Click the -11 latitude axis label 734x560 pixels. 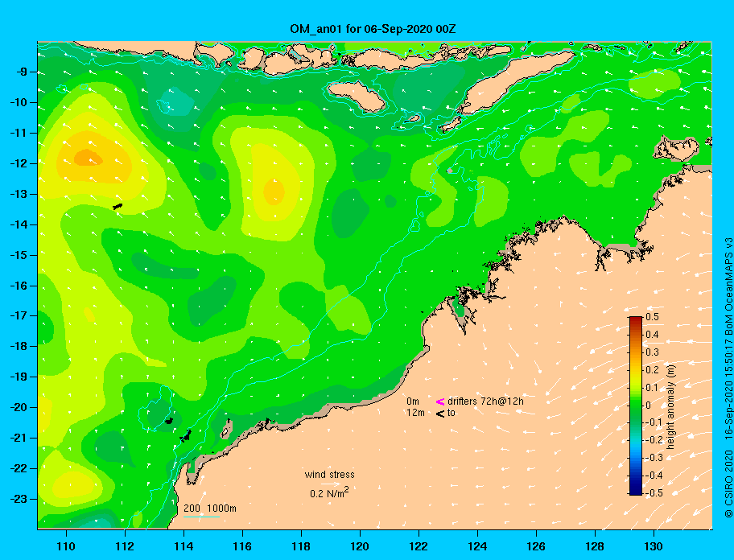click(x=19, y=133)
